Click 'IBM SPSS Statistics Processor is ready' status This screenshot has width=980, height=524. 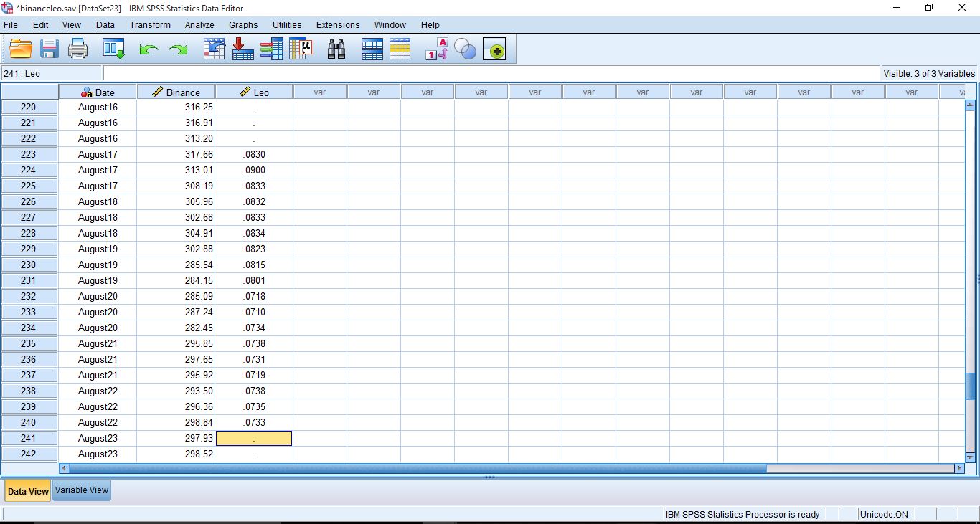(x=743, y=514)
